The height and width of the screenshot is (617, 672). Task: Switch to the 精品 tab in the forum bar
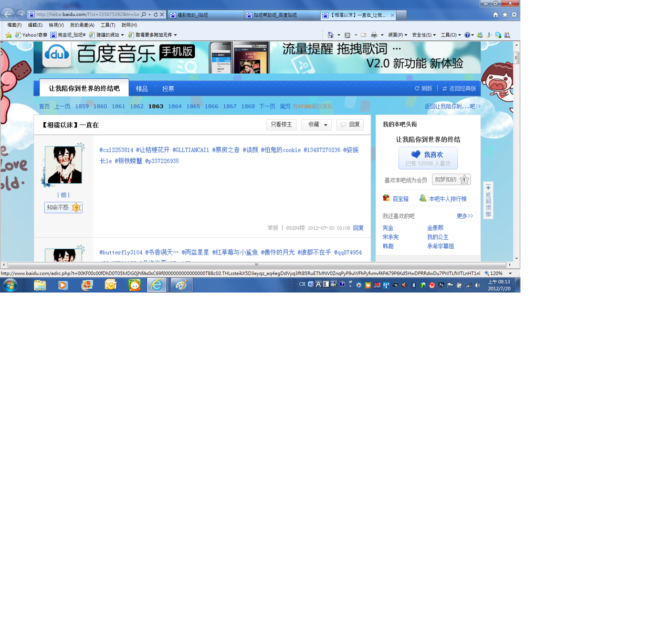142,89
